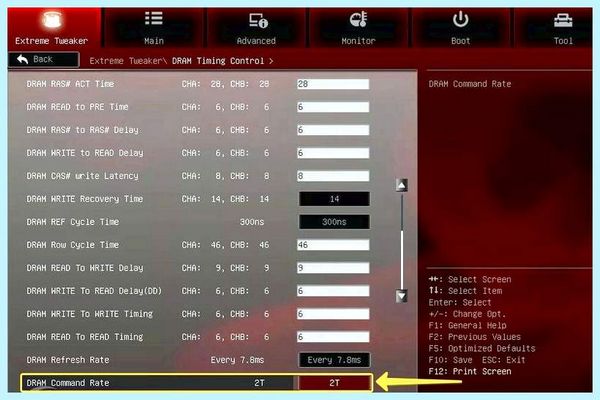
Task: Click the +/-: Change Opt. hint
Action: click(x=468, y=314)
